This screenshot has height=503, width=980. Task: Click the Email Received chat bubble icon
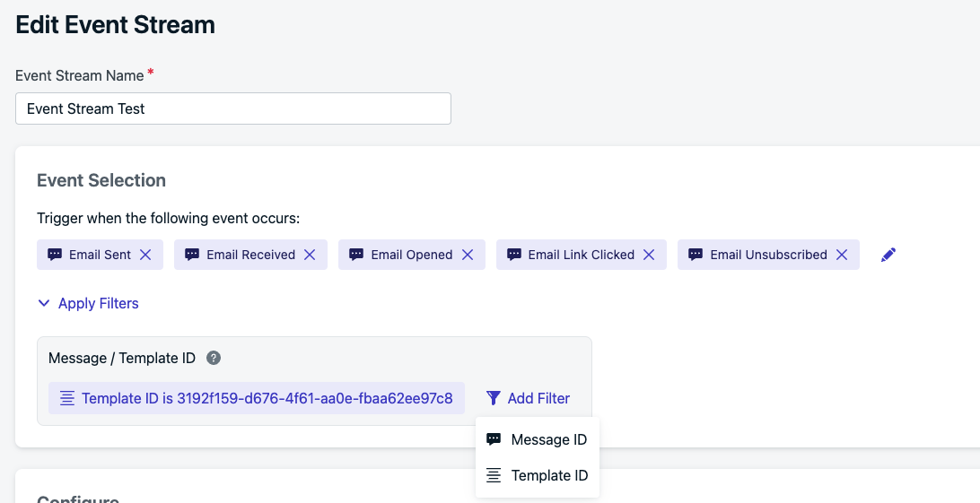(192, 255)
